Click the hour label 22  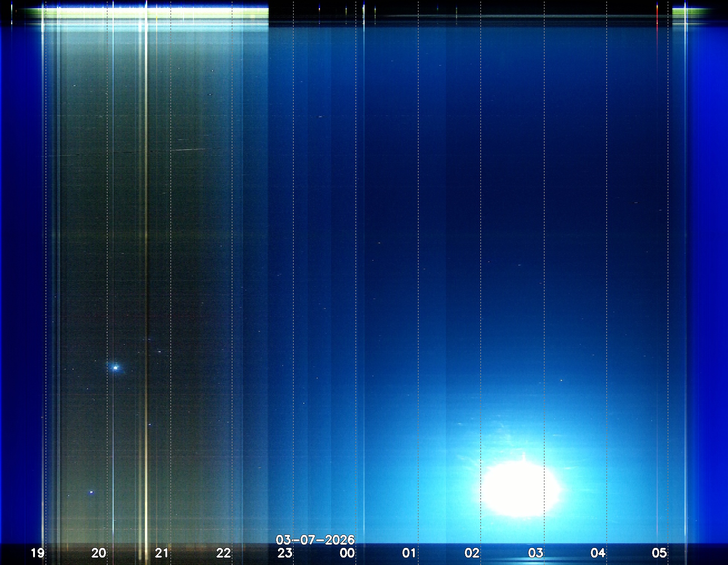point(223,553)
